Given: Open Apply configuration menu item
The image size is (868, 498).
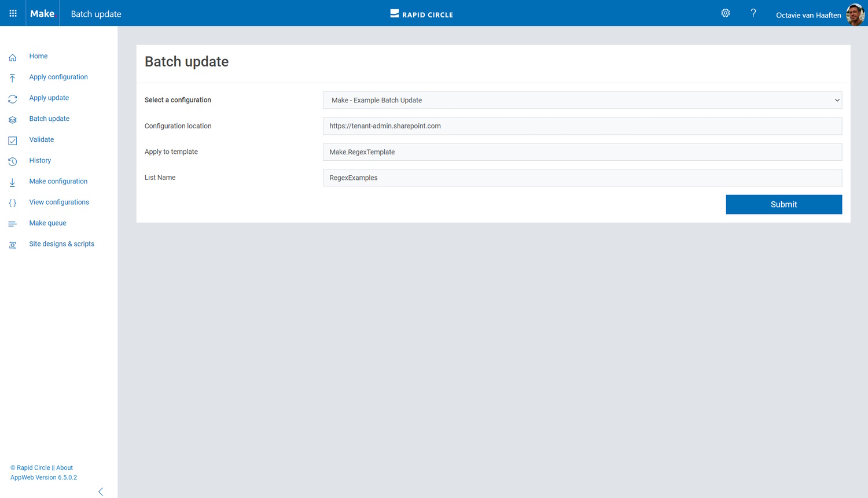Looking at the screenshot, I should [x=58, y=77].
